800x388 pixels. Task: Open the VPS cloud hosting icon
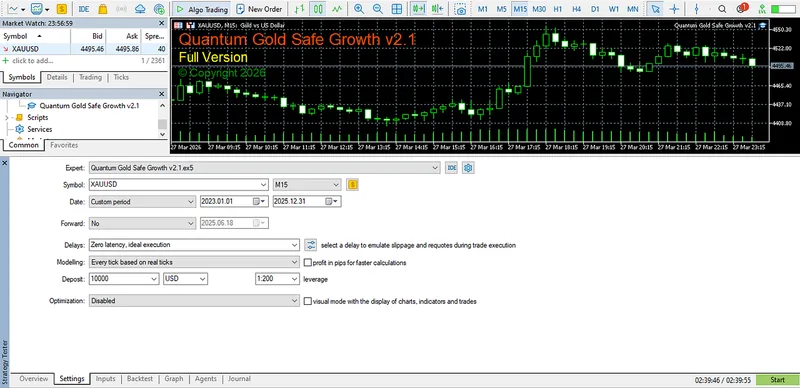click(x=140, y=9)
